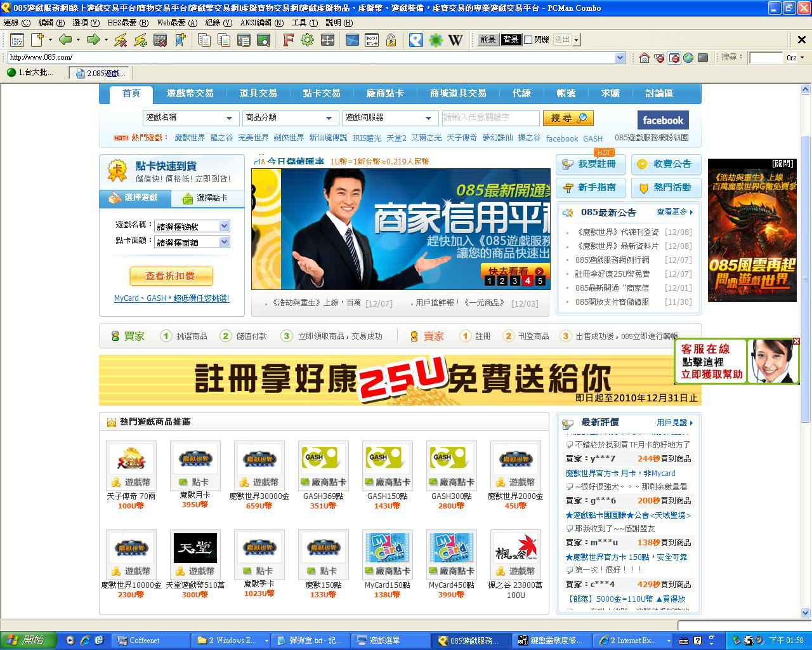The image size is (812, 650).
Task: Open the 新手指南 beginner guide button
Action: tap(591, 188)
